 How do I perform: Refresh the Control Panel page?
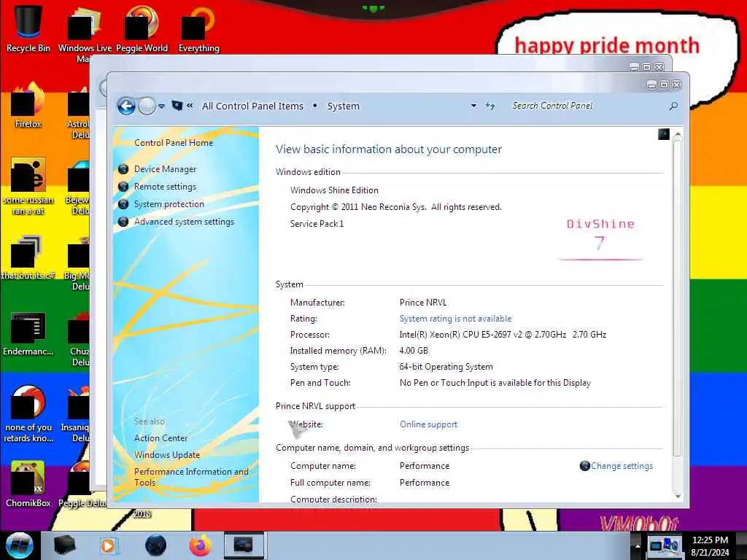click(x=490, y=106)
